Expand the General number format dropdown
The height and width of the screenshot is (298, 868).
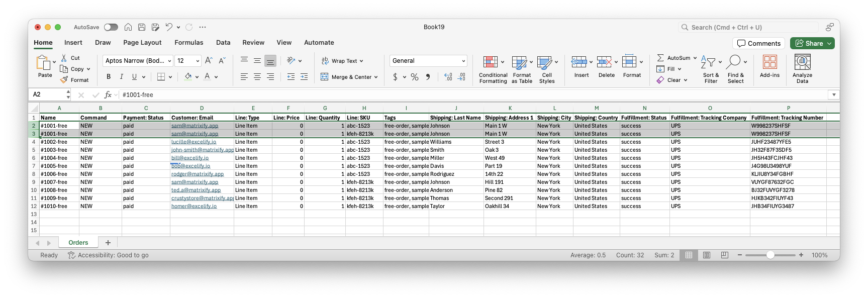(x=463, y=61)
